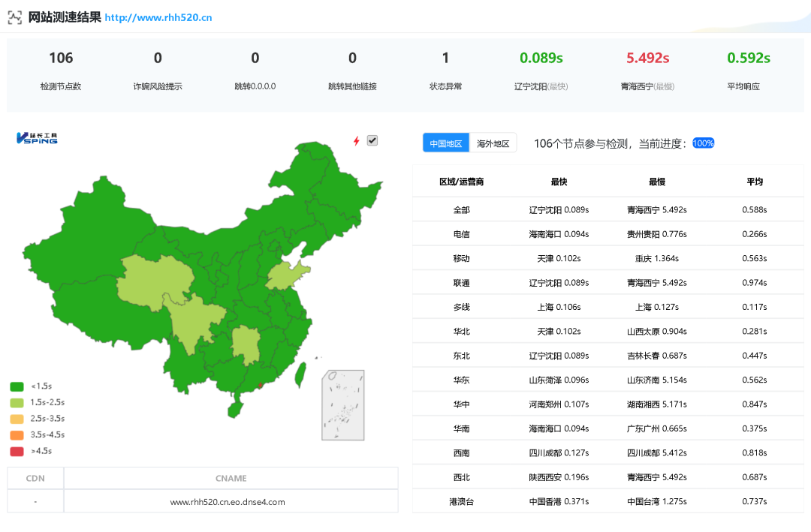Click the speed test logo icon beside 网站测速结果

[x=14, y=17]
